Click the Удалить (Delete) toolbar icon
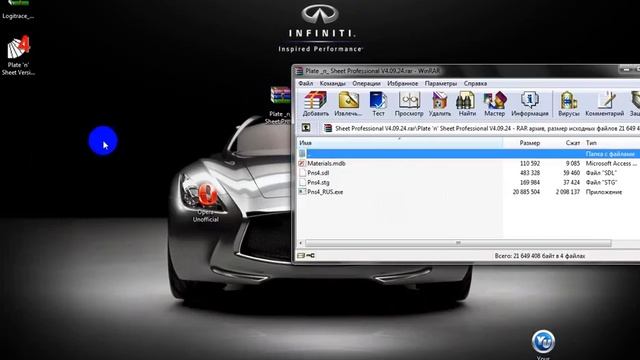640x360 pixels. (x=440, y=104)
